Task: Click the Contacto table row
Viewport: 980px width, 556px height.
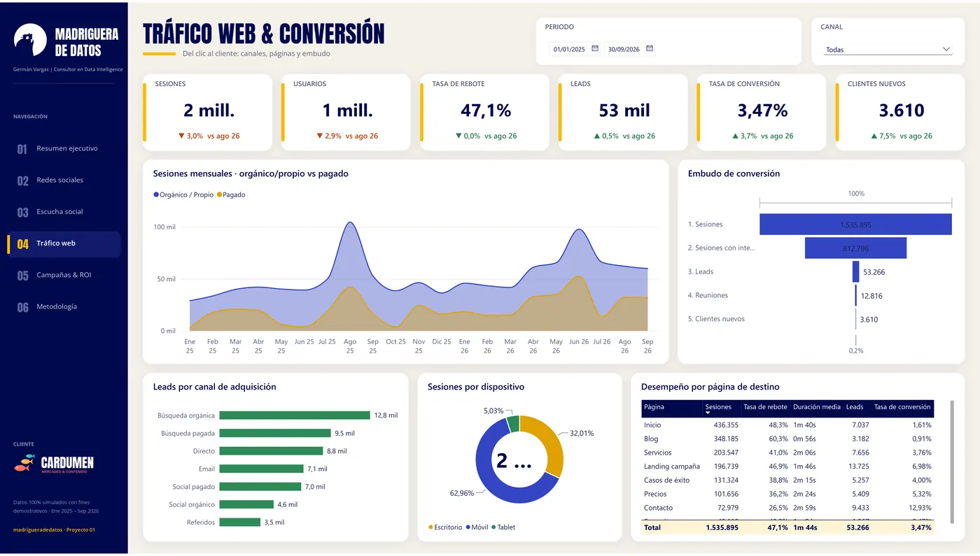Action: point(787,508)
